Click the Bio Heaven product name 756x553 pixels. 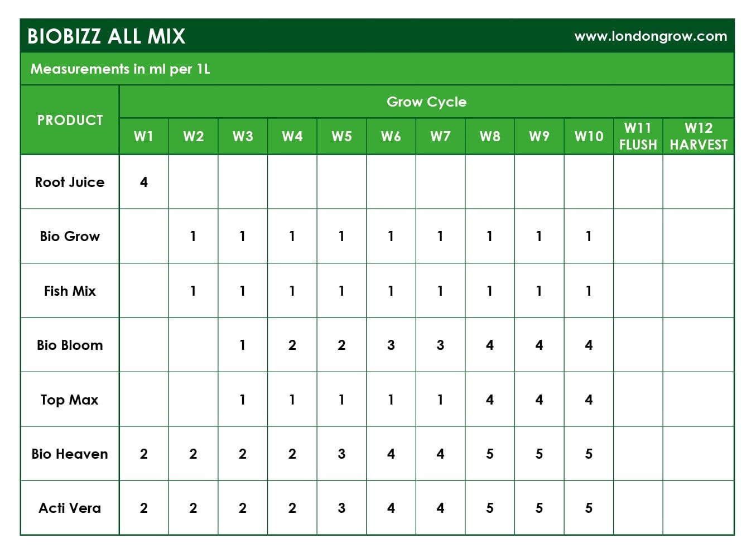pos(70,454)
